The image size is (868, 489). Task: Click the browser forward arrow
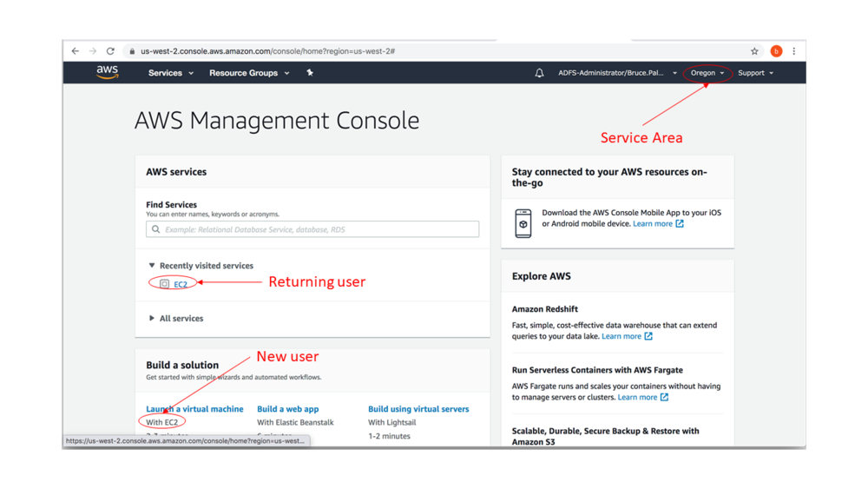[93, 51]
